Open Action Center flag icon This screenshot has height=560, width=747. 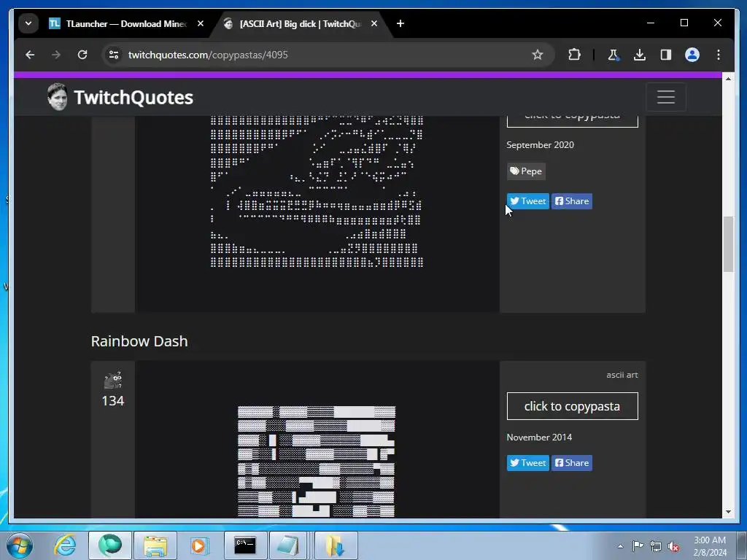[x=638, y=546]
